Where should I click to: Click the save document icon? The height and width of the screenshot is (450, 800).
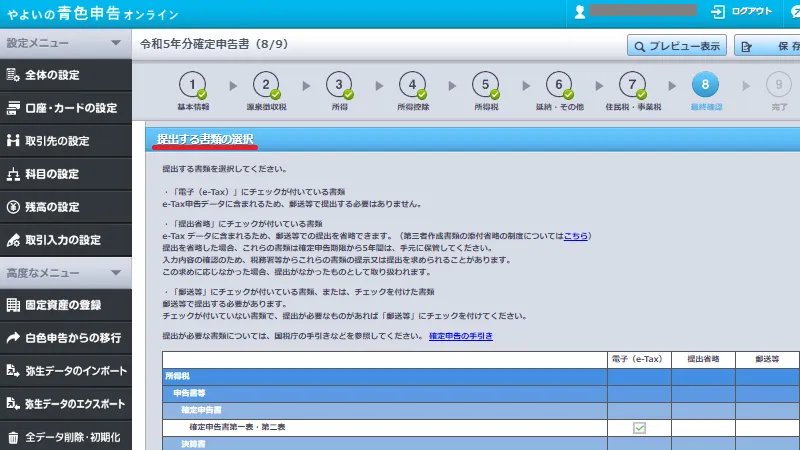[x=746, y=46]
